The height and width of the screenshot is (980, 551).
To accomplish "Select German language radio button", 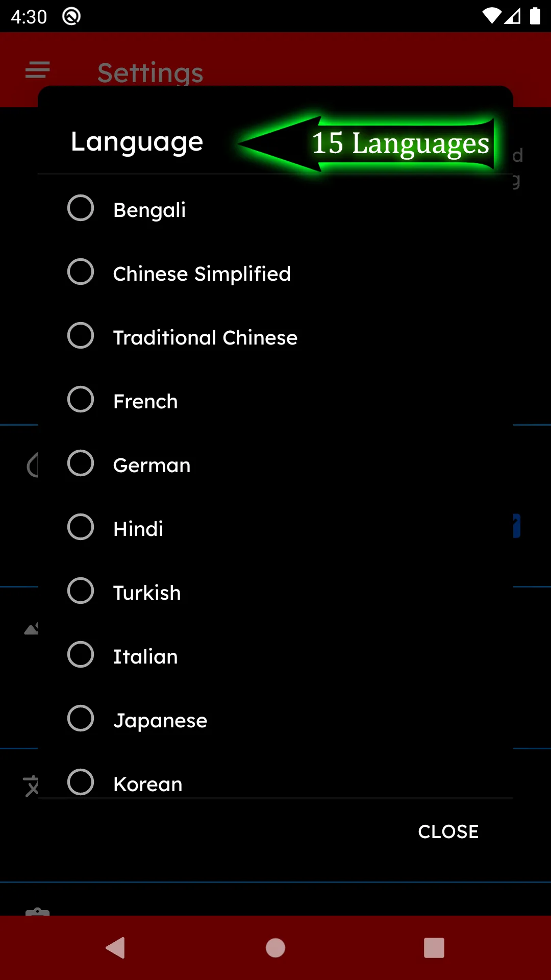I will pyautogui.click(x=81, y=463).
